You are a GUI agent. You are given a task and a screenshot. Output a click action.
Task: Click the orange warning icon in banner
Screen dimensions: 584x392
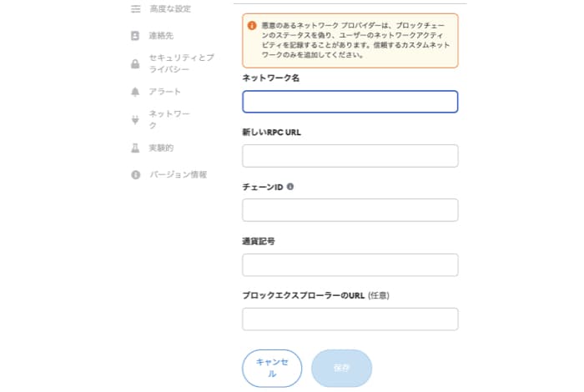click(x=251, y=26)
